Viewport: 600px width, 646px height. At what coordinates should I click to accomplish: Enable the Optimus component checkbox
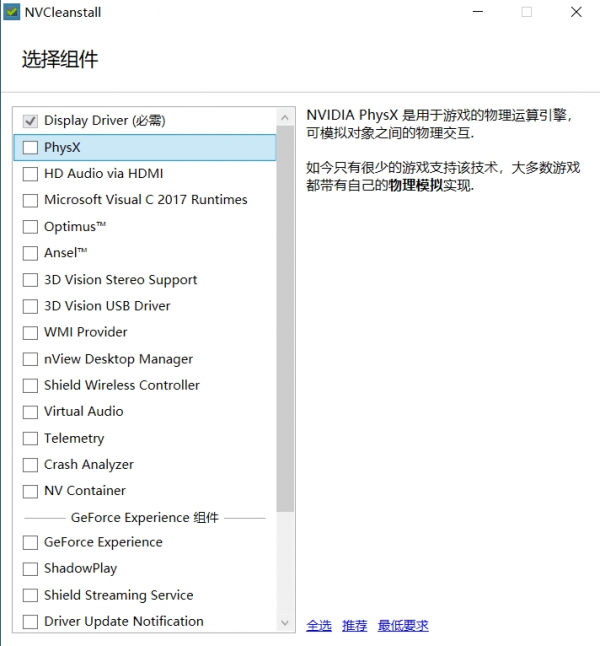tap(30, 227)
